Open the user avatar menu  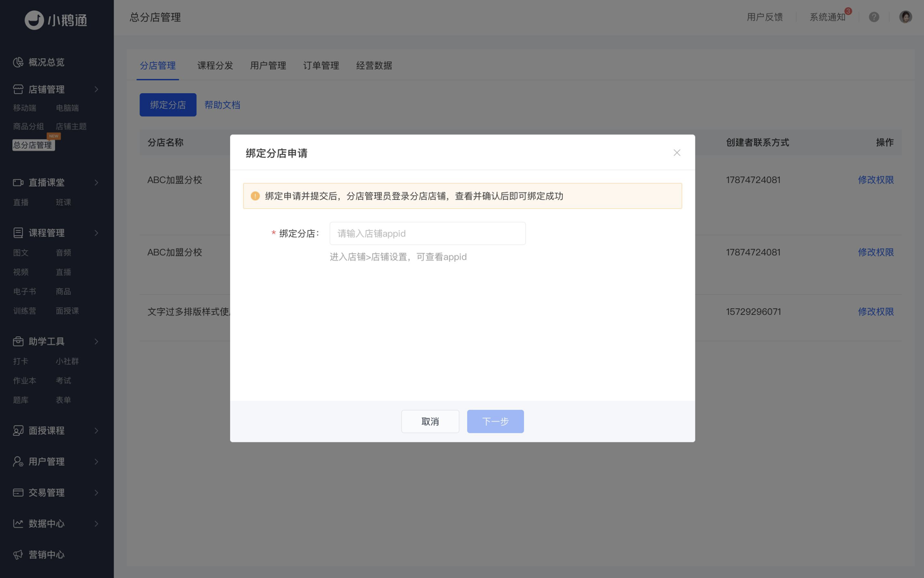(905, 17)
